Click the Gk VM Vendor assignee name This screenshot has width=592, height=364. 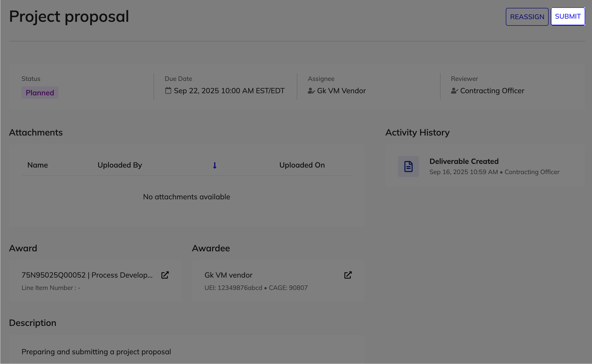point(341,91)
